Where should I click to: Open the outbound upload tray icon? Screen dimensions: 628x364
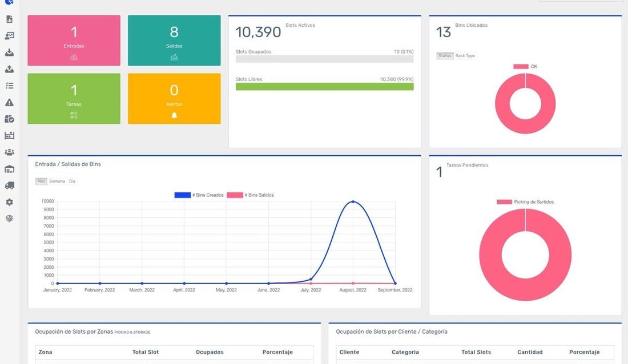(9, 69)
